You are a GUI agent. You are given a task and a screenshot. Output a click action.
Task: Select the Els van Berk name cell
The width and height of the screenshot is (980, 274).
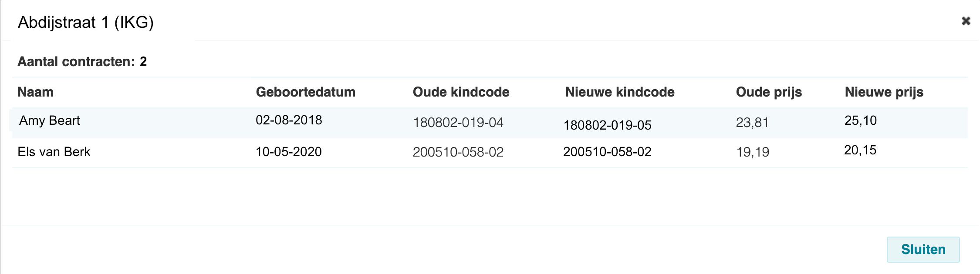tap(54, 152)
